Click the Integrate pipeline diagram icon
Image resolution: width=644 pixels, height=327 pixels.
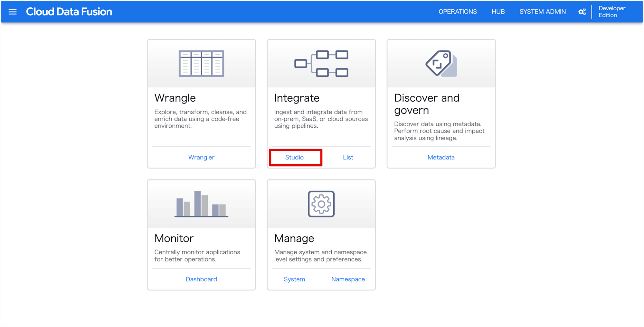pyautogui.click(x=321, y=63)
